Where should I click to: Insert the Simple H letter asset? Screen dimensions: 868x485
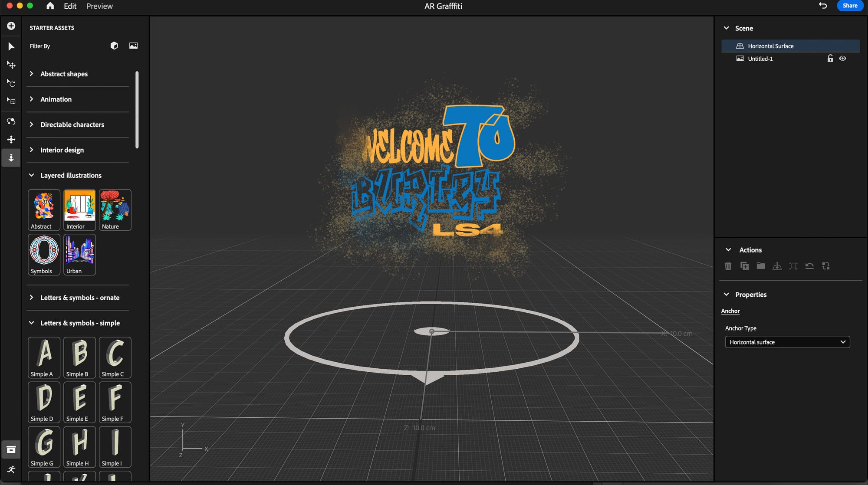(x=79, y=447)
